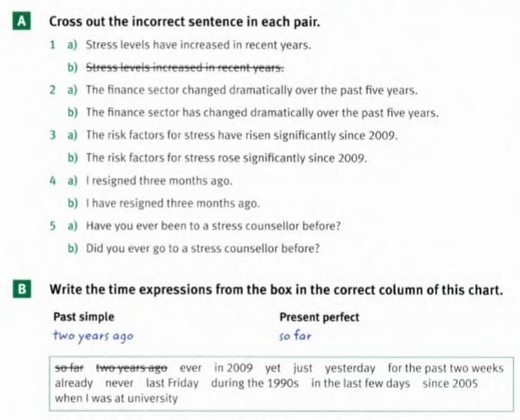Click "during the 1990s" in the box
Screen dimensions: 520x420
click(x=255, y=383)
